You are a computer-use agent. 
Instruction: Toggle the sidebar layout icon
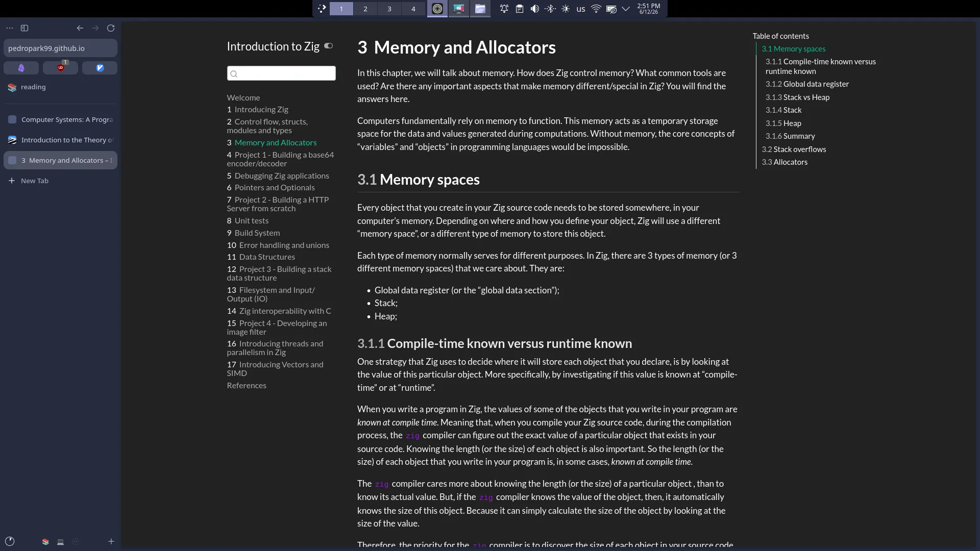tap(24, 28)
